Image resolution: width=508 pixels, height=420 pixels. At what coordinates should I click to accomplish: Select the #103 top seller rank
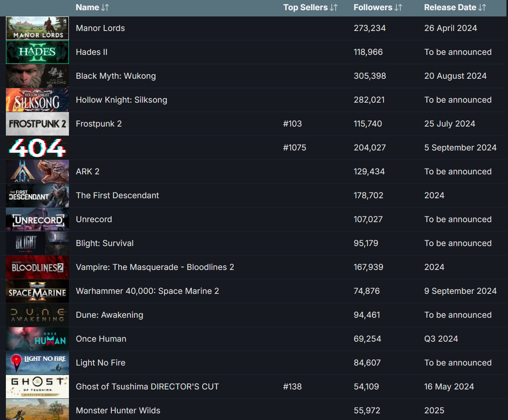pyautogui.click(x=293, y=124)
